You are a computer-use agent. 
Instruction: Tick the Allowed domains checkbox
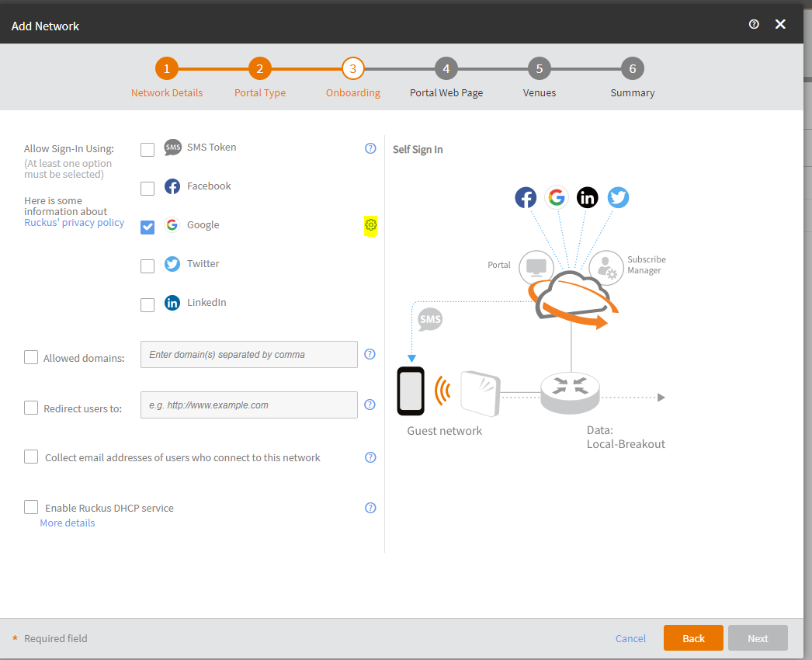[31, 357]
